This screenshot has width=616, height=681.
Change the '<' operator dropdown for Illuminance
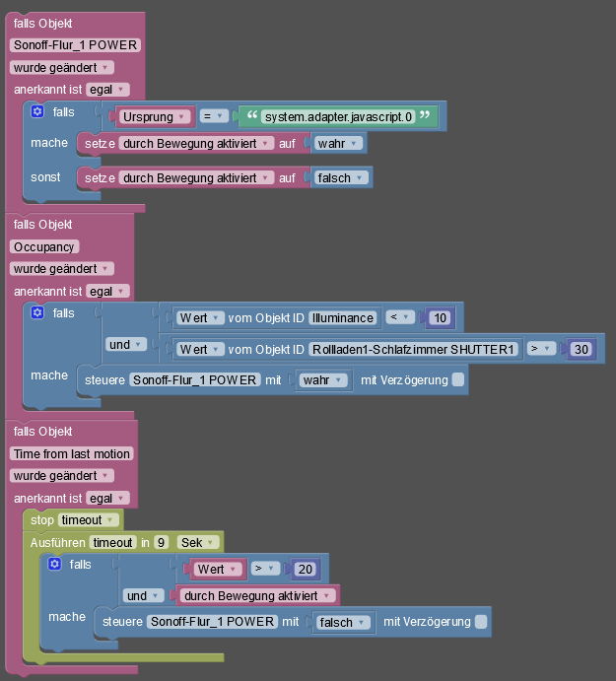pyautogui.click(x=400, y=317)
